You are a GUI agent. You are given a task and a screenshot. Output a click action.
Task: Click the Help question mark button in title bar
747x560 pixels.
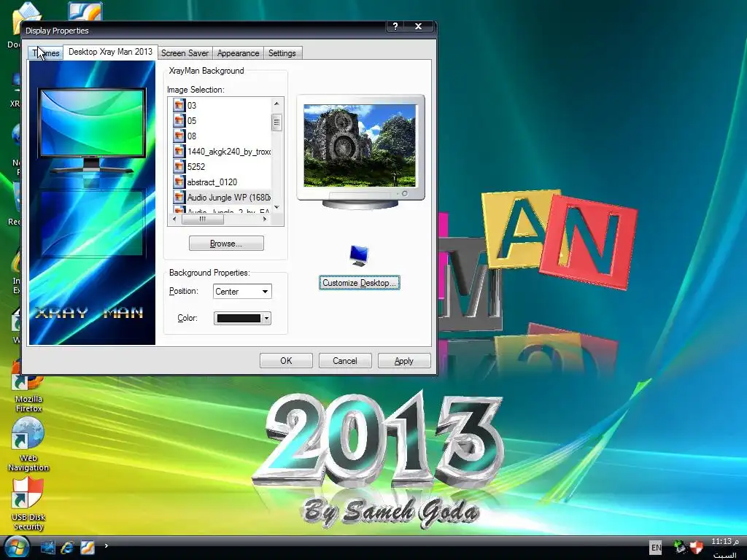click(395, 27)
